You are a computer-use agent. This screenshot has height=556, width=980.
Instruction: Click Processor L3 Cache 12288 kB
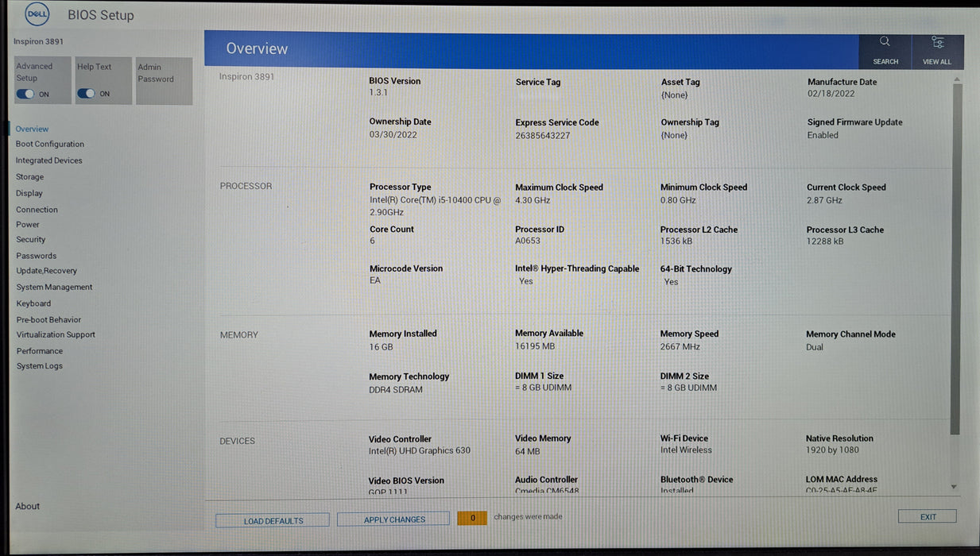pos(825,241)
